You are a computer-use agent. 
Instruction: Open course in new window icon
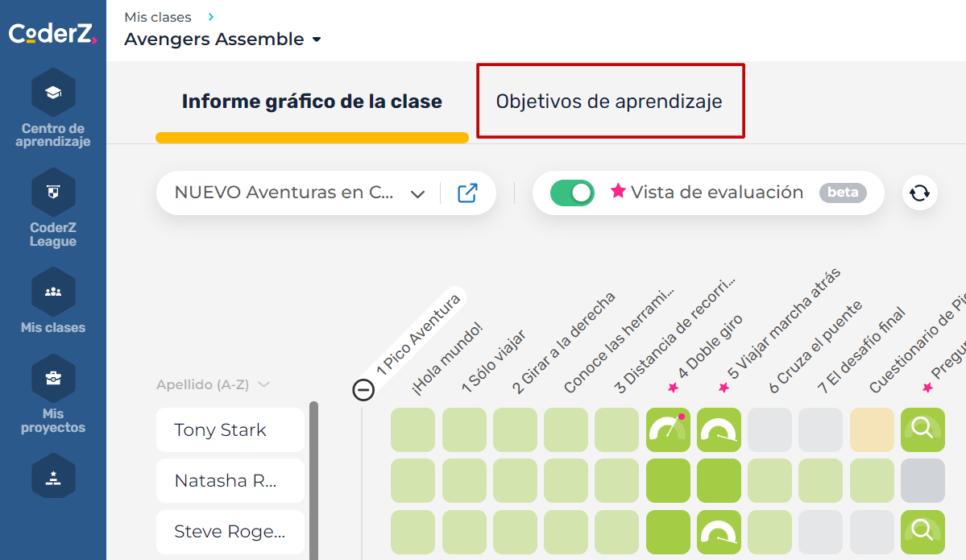click(467, 193)
